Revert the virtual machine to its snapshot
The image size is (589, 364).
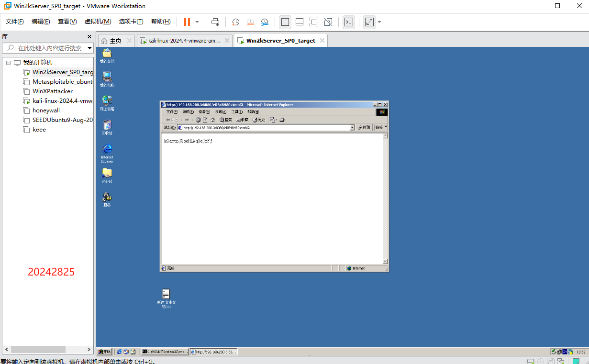[250, 22]
